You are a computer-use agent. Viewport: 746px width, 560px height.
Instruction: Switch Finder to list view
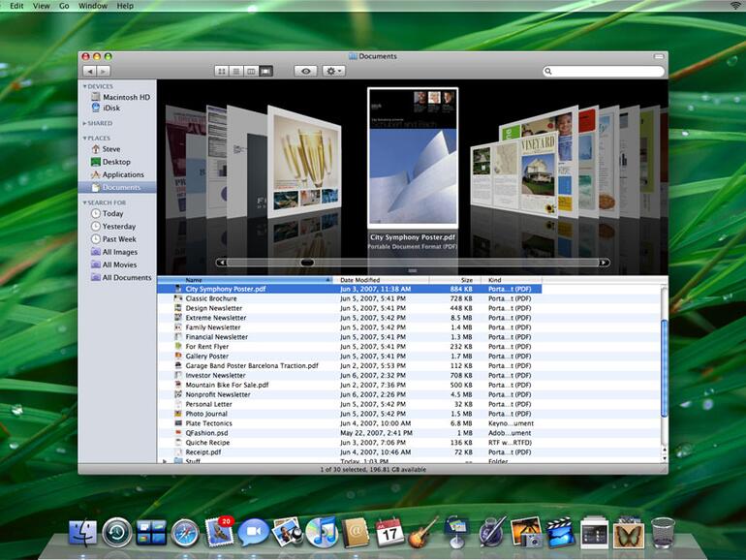236,72
